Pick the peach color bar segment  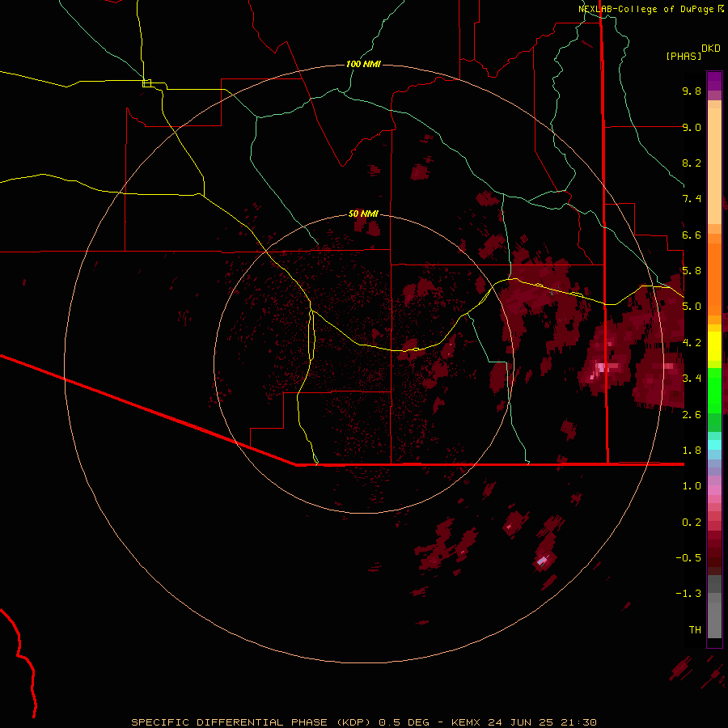click(x=714, y=166)
